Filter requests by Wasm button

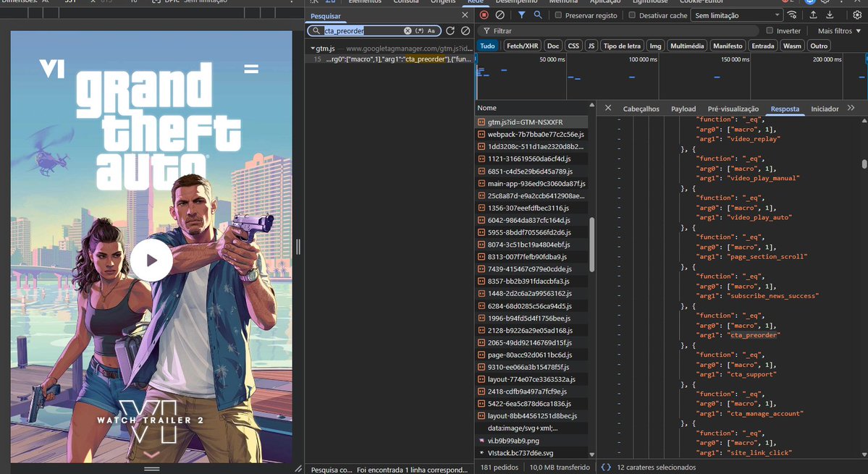tap(791, 46)
